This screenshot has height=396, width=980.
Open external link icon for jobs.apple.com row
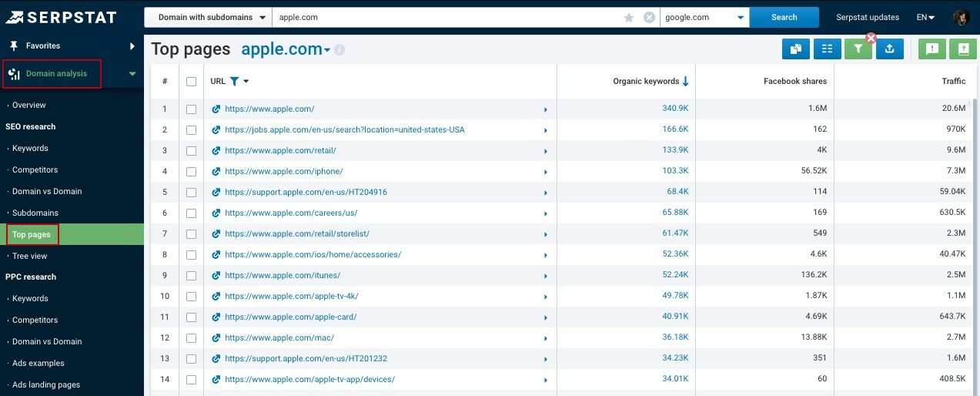[x=216, y=130]
